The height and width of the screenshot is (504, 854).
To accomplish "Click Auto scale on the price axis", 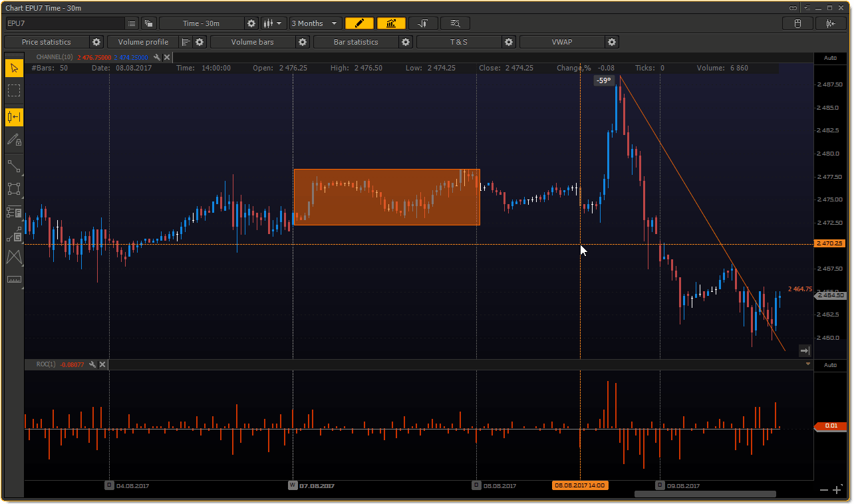I will [x=830, y=58].
